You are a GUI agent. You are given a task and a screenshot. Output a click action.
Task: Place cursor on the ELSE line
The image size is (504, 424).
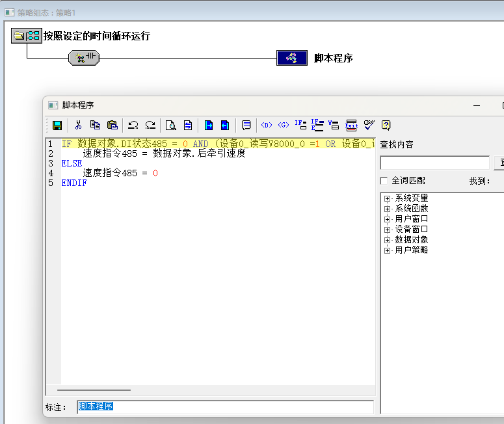(x=72, y=163)
